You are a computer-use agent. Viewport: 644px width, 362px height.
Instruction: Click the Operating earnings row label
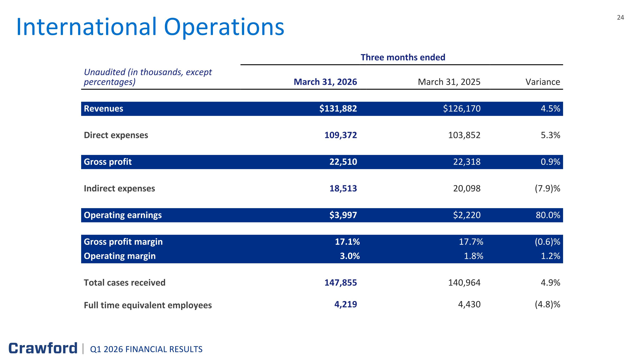click(123, 215)
